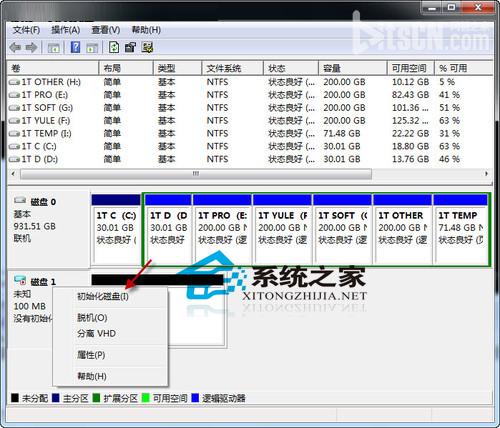Select the drive icon of 1T YULE (F:)
500x428 pixels.
pyautogui.click(x=14, y=121)
